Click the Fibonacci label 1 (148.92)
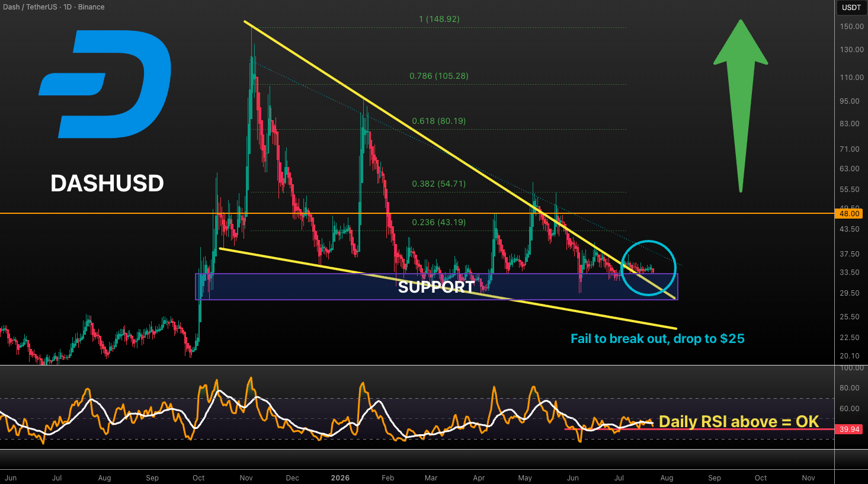 pos(439,19)
